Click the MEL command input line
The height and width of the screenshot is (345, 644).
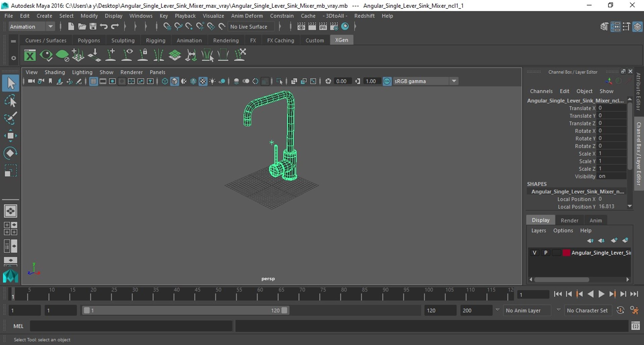tap(131, 326)
